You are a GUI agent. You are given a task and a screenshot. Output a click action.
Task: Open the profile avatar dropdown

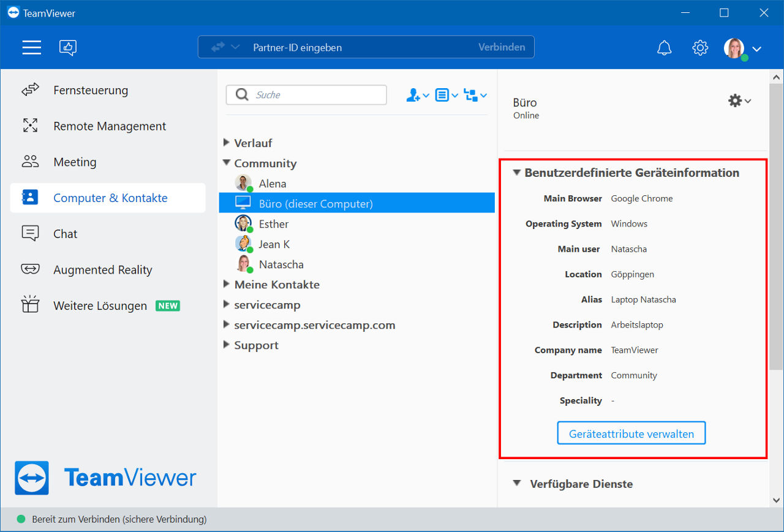(x=742, y=48)
